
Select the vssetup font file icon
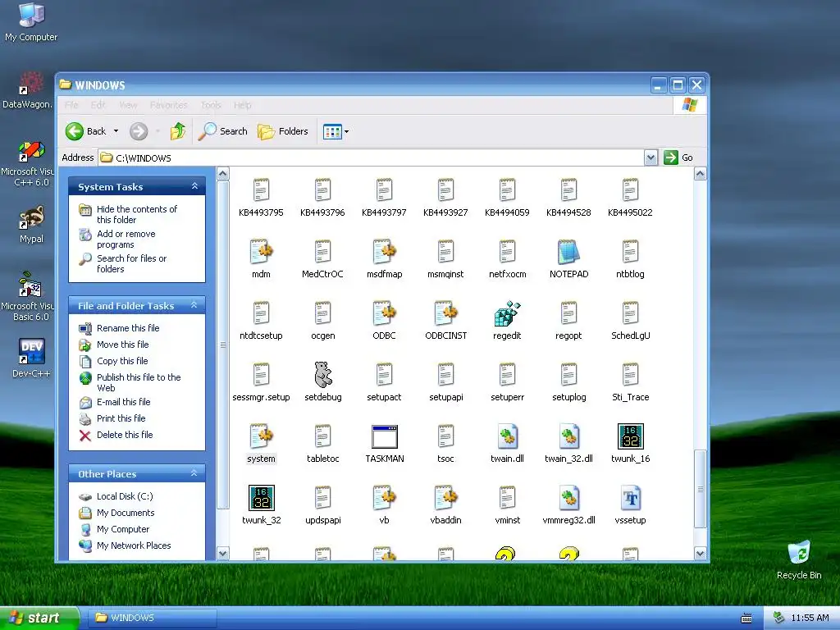click(630, 499)
